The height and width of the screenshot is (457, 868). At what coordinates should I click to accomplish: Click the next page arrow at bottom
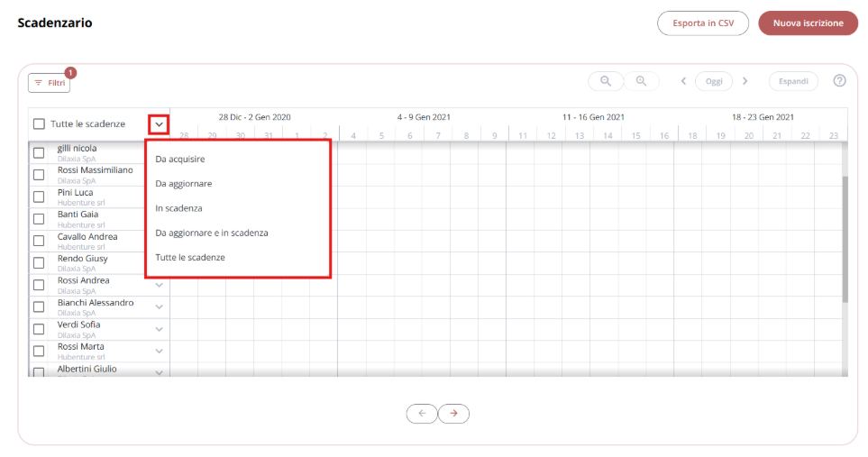coord(453,414)
